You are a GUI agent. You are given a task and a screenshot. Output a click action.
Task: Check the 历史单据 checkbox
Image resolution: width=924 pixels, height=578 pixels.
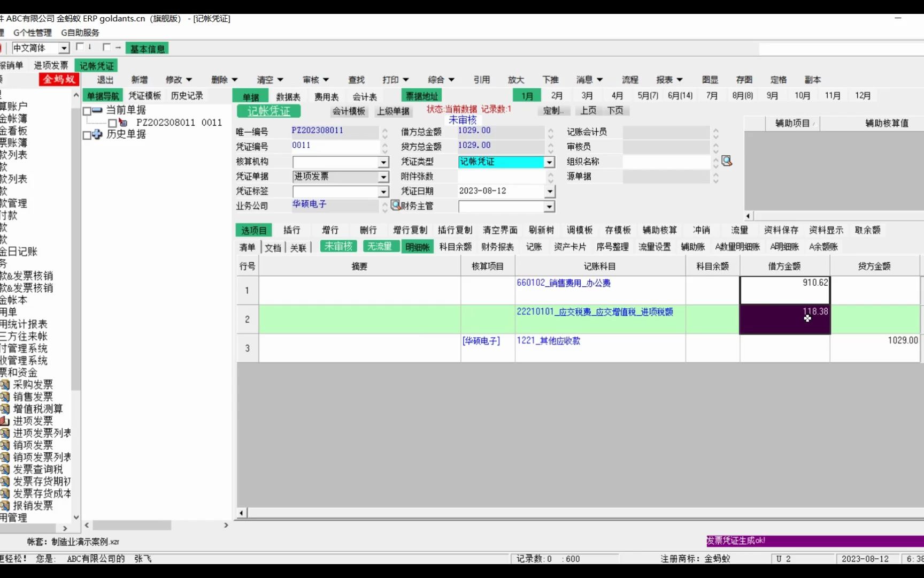[88, 135]
